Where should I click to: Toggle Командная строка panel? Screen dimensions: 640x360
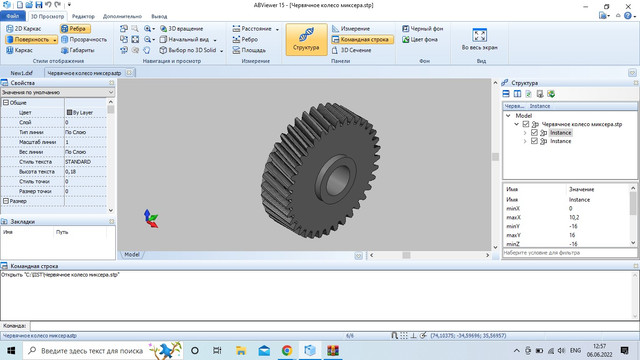point(362,40)
